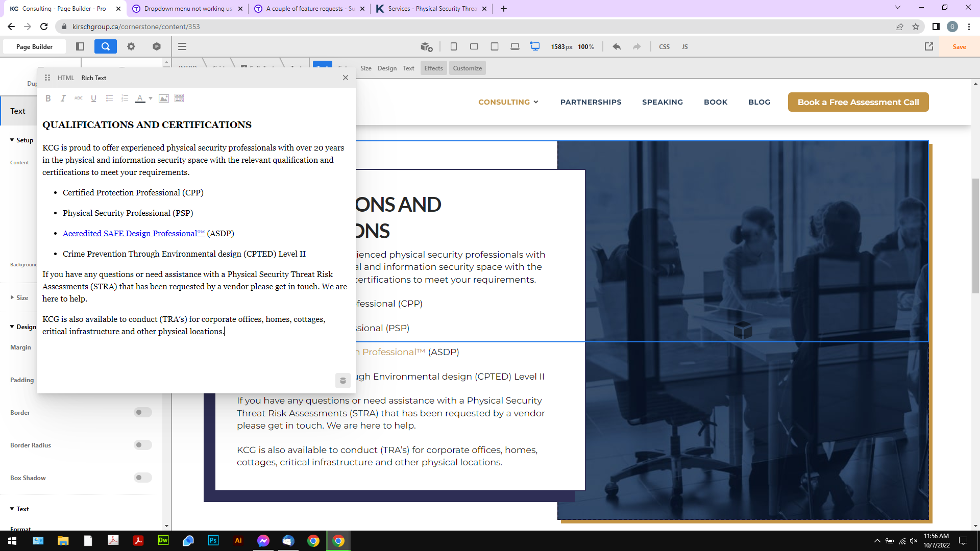The height and width of the screenshot is (551, 980).
Task: Click the Save button
Action: tap(959, 46)
